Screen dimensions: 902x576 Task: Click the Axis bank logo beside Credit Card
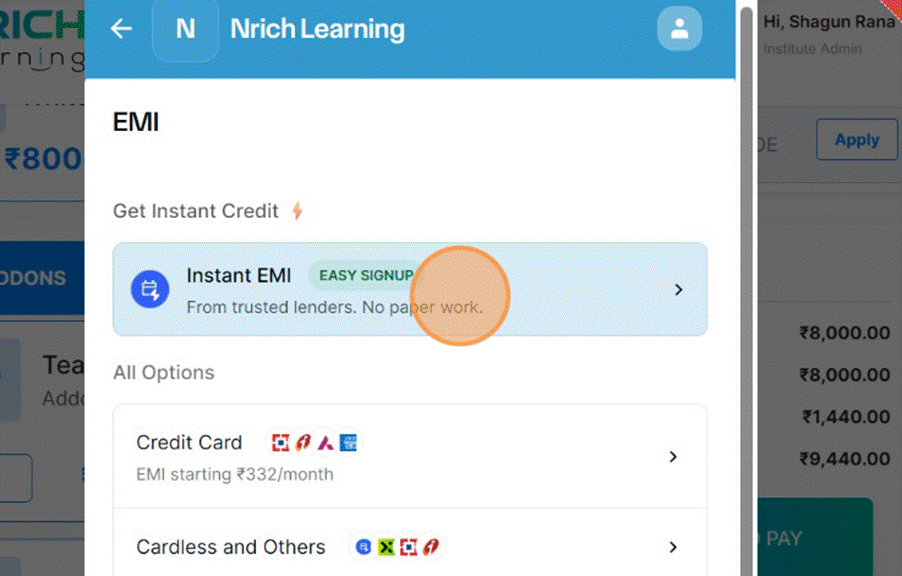(x=325, y=442)
